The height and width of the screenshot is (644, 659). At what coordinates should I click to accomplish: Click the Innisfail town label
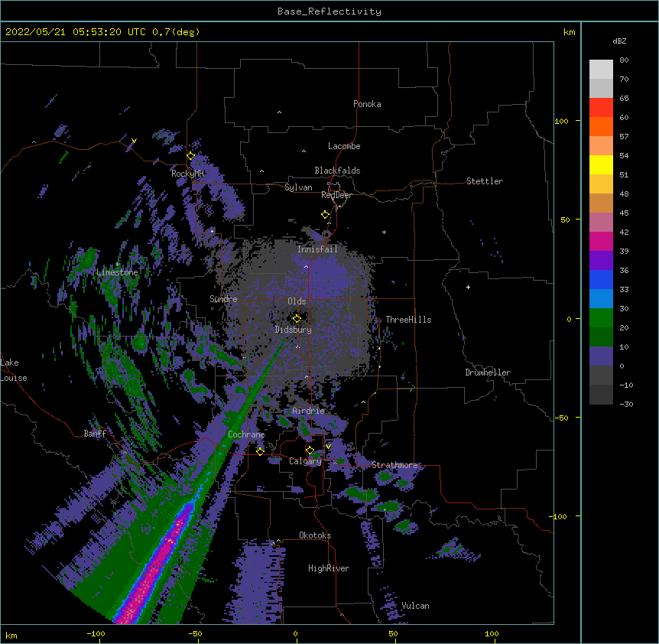(x=317, y=249)
